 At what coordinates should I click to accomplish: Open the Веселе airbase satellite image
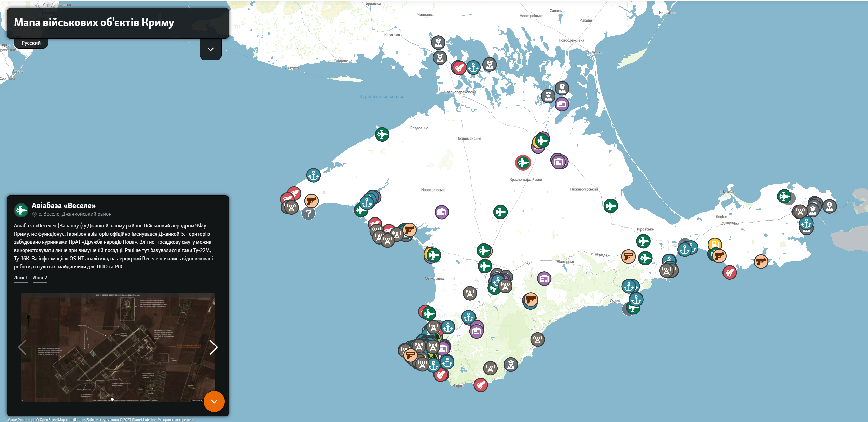point(118,347)
